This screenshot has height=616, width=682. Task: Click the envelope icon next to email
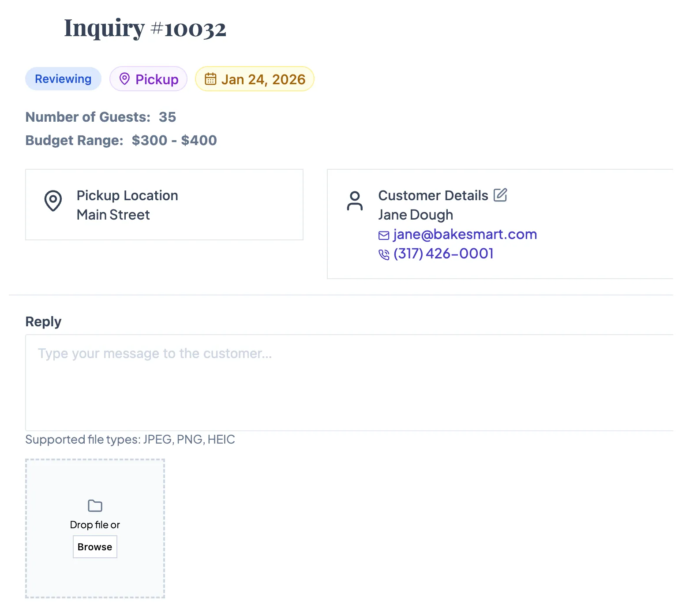[x=384, y=235]
